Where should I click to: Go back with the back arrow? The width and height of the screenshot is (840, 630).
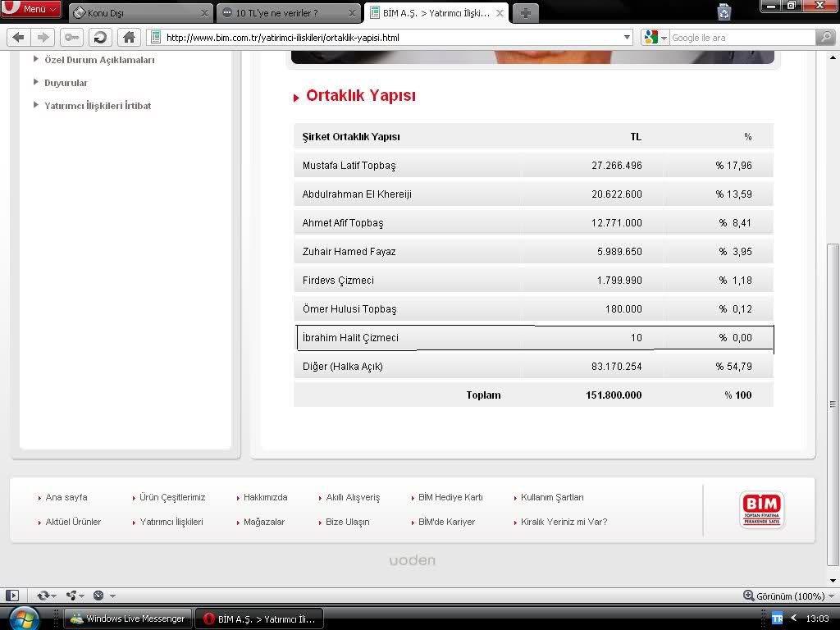pos(18,38)
